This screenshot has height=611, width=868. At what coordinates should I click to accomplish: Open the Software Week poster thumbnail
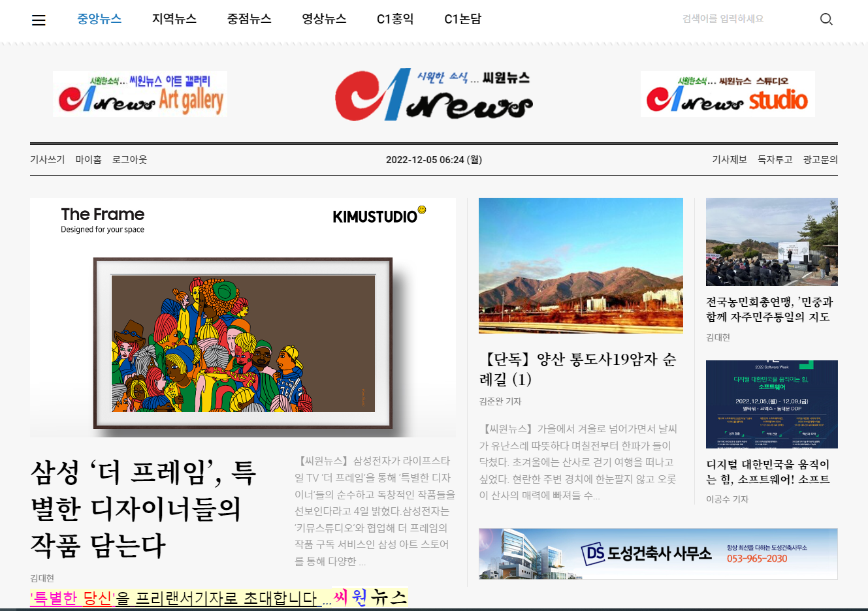[772, 404]
